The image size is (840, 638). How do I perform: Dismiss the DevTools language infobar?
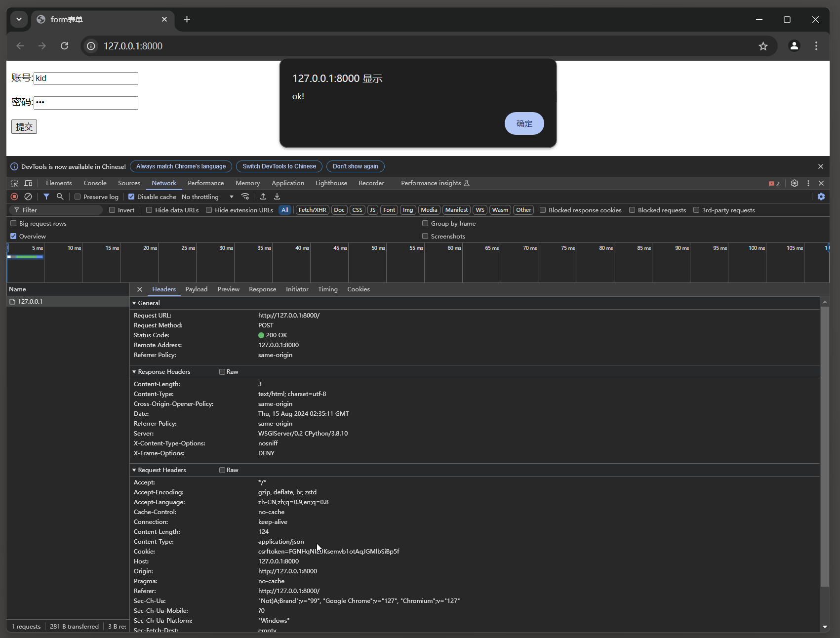pos(821,166)
